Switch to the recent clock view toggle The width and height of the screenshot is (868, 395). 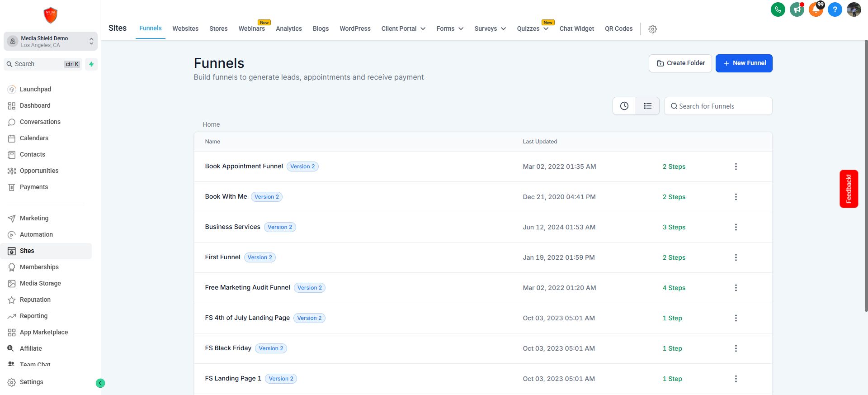(x=624, y=106)
